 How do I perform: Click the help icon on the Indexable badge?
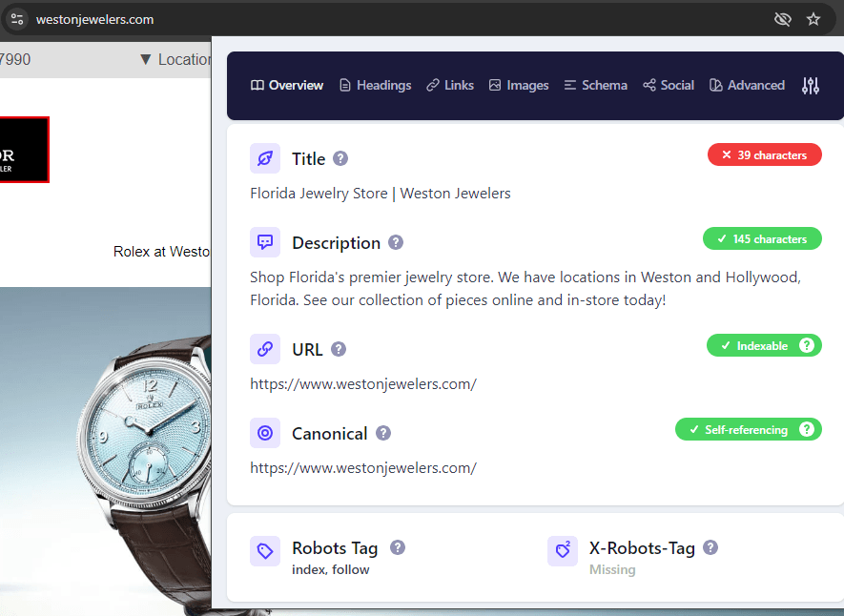point(808,345)
